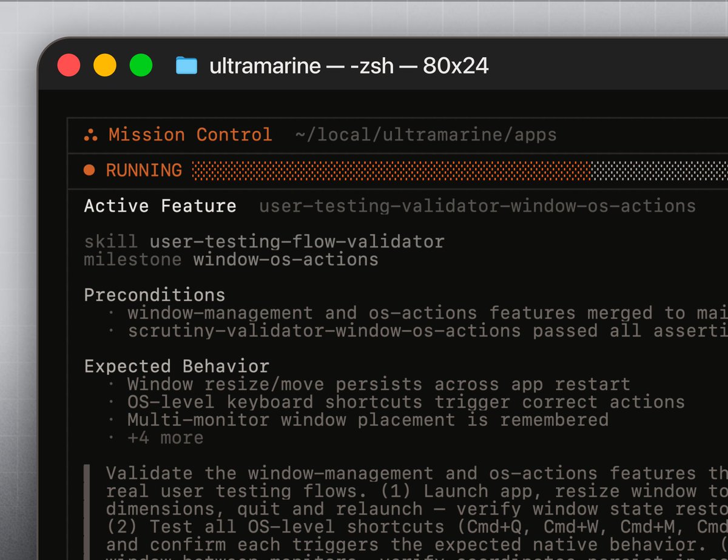Viewport: 728px width, 560px height.
Task: Click 'user-testing-validator-window-os-actions' feature name
Action: [477, 206]
